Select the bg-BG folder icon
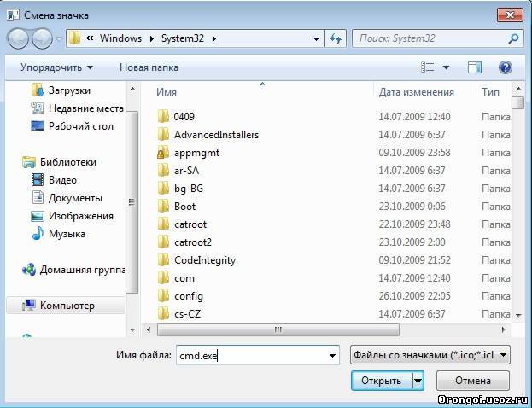This screenshot has height=408, width=532. pyautogui.click(x=163, y=189)
